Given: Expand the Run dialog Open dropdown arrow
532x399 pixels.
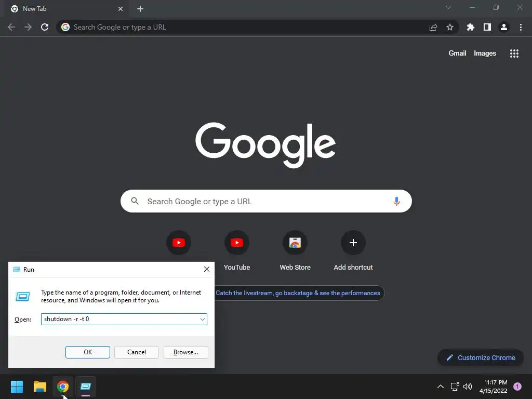Looking at the screenshot, I should click(x=202, y=320).
